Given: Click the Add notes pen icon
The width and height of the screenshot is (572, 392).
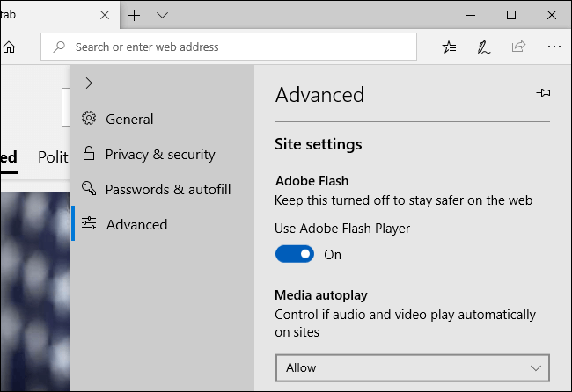Looking at the screenshot, I should click(x=484, y=47).
